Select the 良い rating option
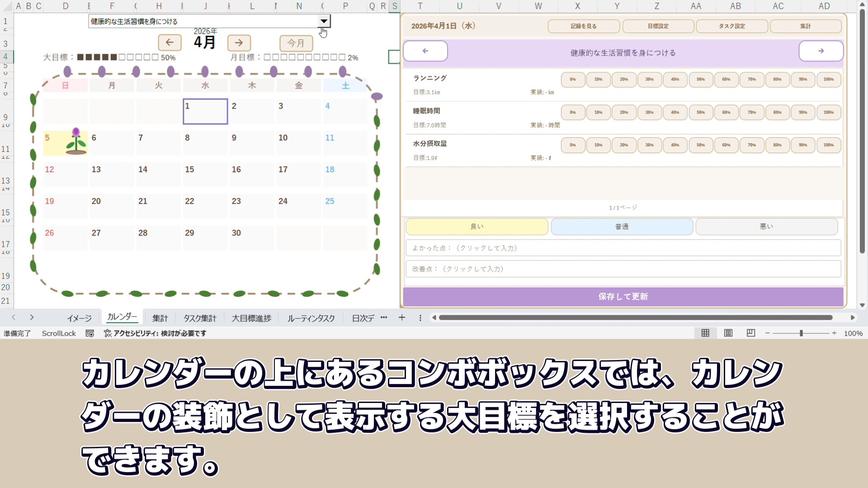Screen dimensions: 868x488 (x=477, y=226)
